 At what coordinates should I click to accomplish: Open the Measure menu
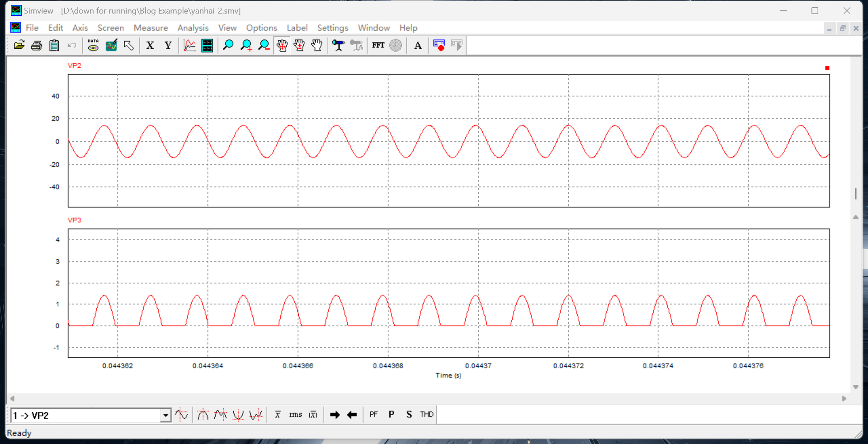point(151,28)
